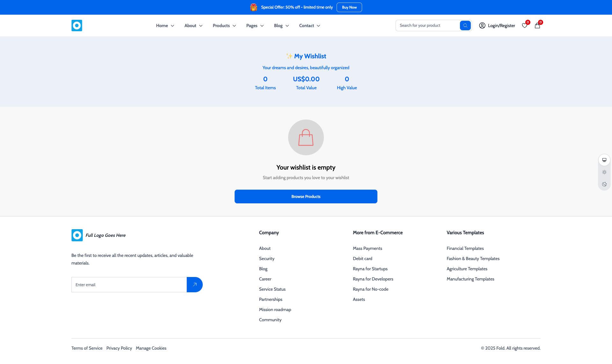This screenshot has height=364, width=612.
Task: Expand the Products dropdown menu
Action: point(224,25)
